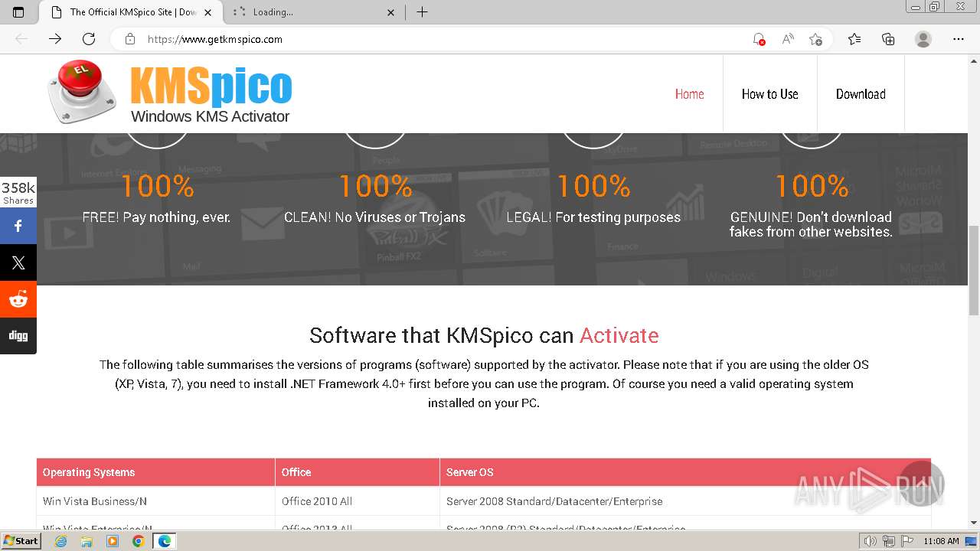This screenshot has height=551, width=980.
Task: Add page to favorites star icon
Action: click(x=815, y=39)
